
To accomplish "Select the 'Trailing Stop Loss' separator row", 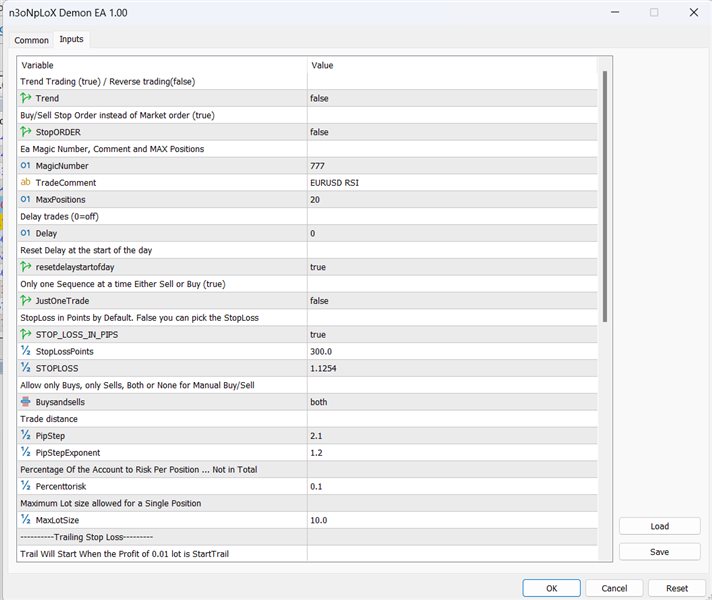I will click(x=307, y=537).
